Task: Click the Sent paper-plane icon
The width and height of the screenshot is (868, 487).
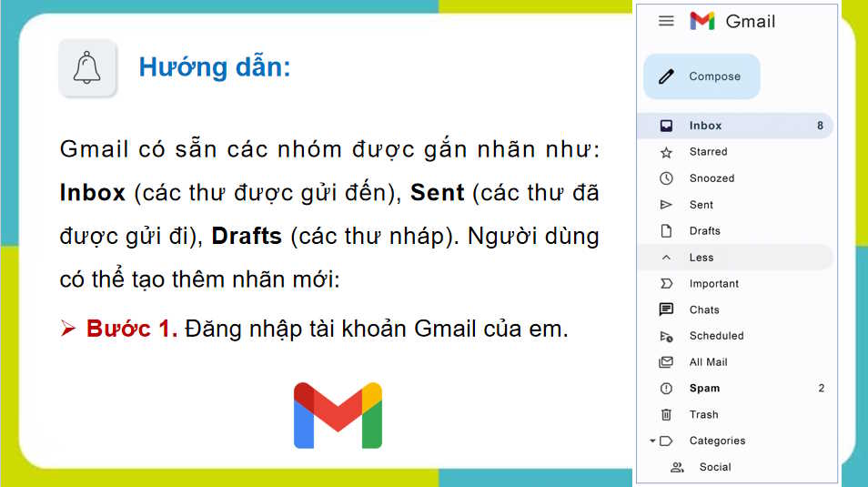Action: (x=666, y=205)
